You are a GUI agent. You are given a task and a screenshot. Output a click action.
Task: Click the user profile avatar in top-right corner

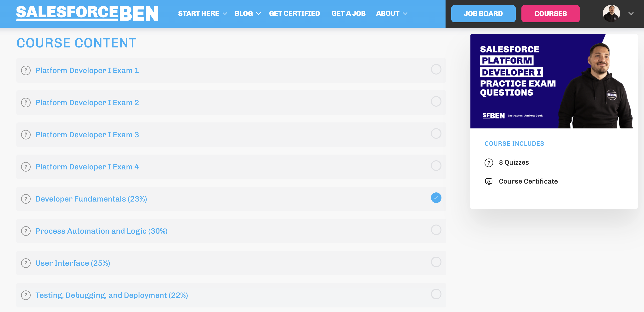tap(611, 13)
